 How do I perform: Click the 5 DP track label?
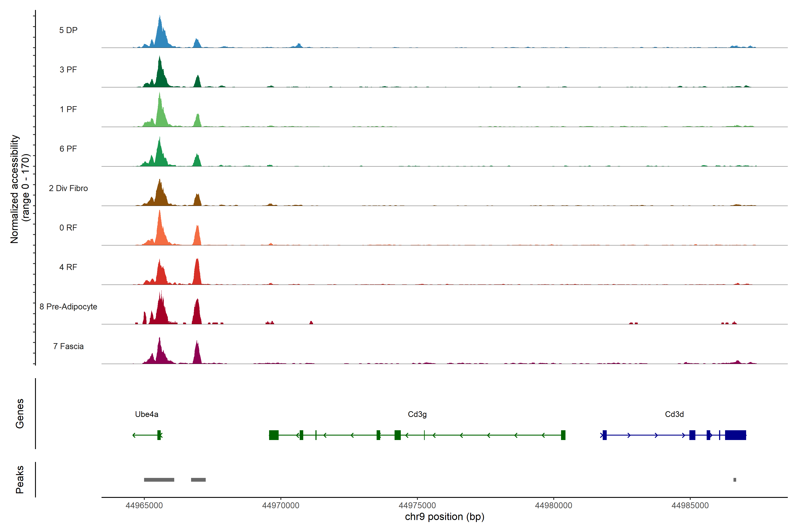pos(68,30)
